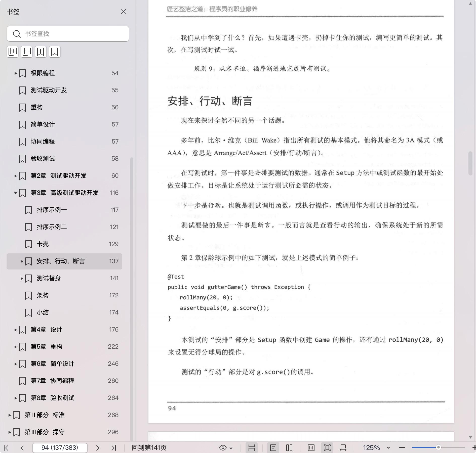Click the expand all bookmarks icon
The width and height of the screenshot is (476, 453).
click(x=13, y=52)
